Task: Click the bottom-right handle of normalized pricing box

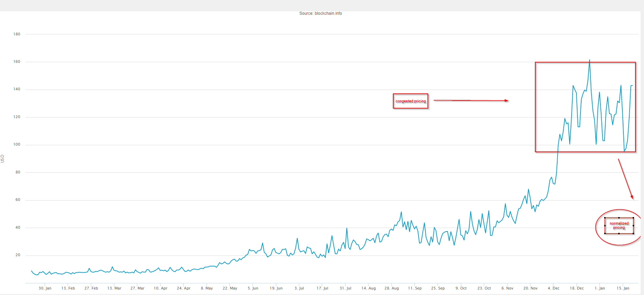Action: coord(633,234)
